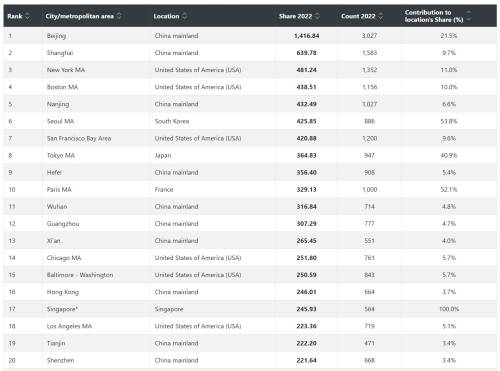
Task: Sort table by Rank column icon
Action: (x=27, y=16)
